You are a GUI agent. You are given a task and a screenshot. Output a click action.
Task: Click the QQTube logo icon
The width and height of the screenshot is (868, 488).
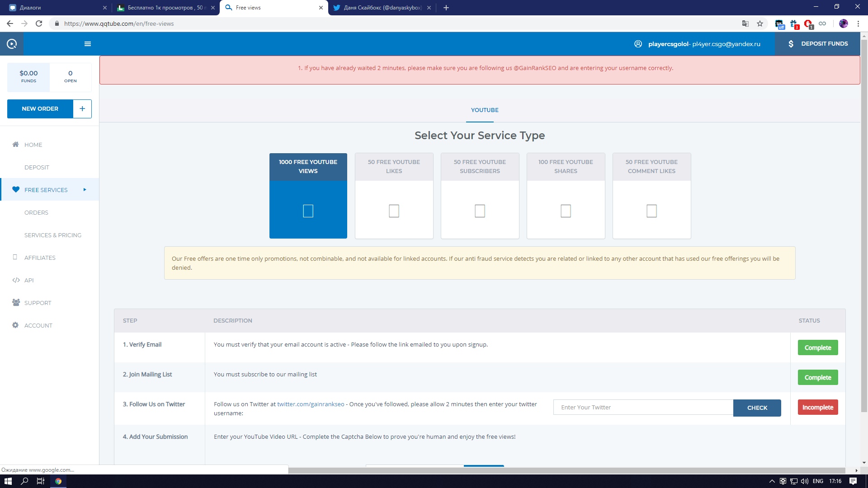point(12,44)
